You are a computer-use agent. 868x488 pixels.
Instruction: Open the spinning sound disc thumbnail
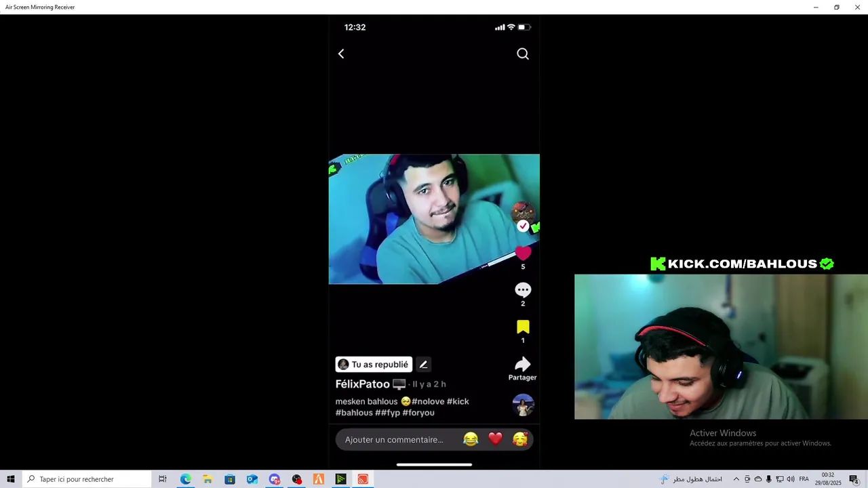click(523, 405)
